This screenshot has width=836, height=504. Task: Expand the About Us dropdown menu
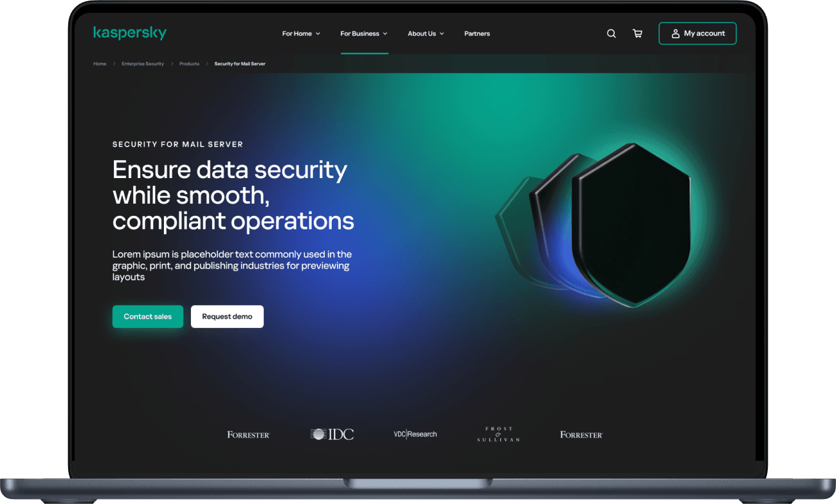point(426,33)
